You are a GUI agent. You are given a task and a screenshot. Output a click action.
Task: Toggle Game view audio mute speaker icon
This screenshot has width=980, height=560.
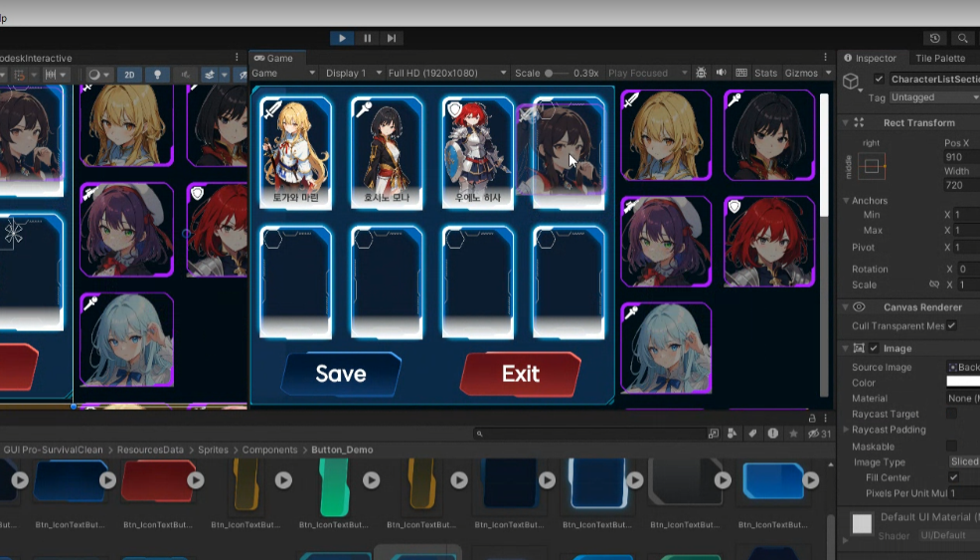click(x=722, y=73)
